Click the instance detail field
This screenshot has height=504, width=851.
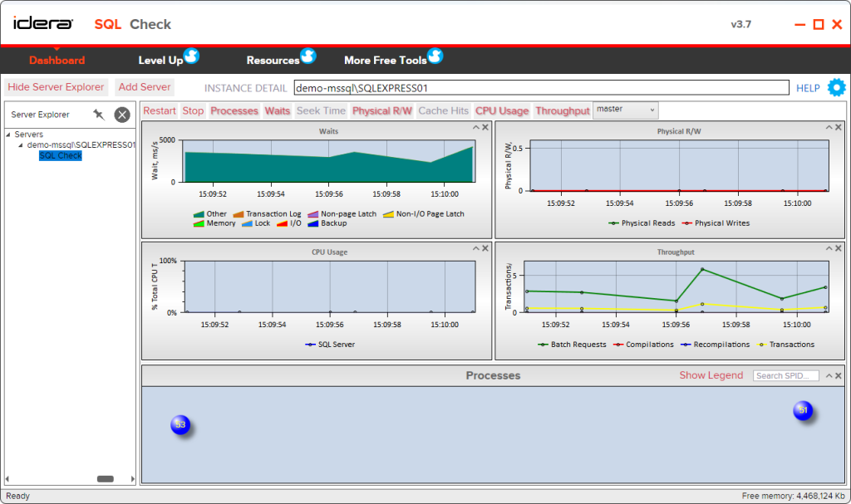[x=541, y=87]
